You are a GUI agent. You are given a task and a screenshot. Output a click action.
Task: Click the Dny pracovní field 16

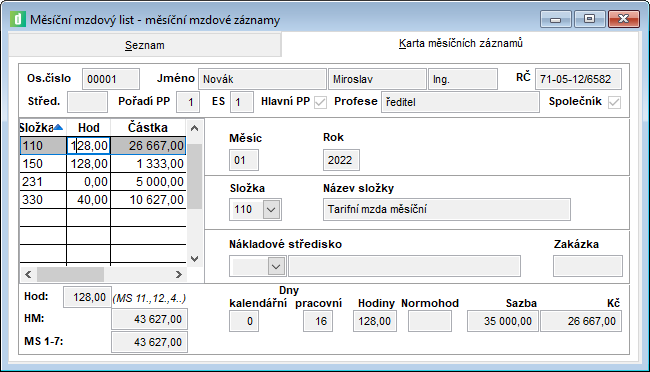(x=318, y=321)
